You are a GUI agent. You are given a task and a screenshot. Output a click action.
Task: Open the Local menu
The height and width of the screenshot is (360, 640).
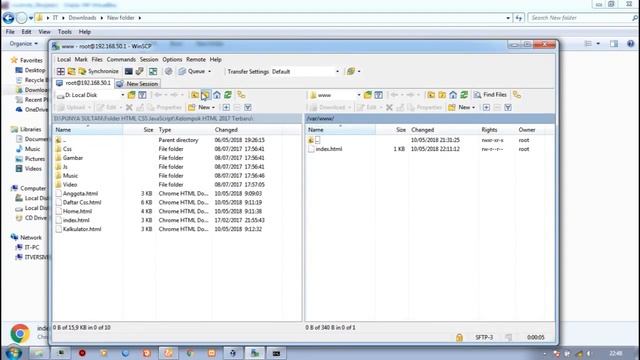(64, 60)
